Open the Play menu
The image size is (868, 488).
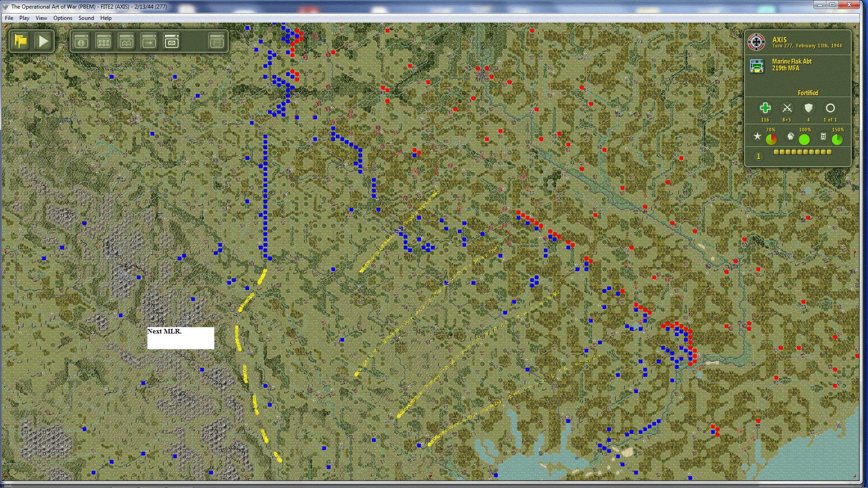24,18
